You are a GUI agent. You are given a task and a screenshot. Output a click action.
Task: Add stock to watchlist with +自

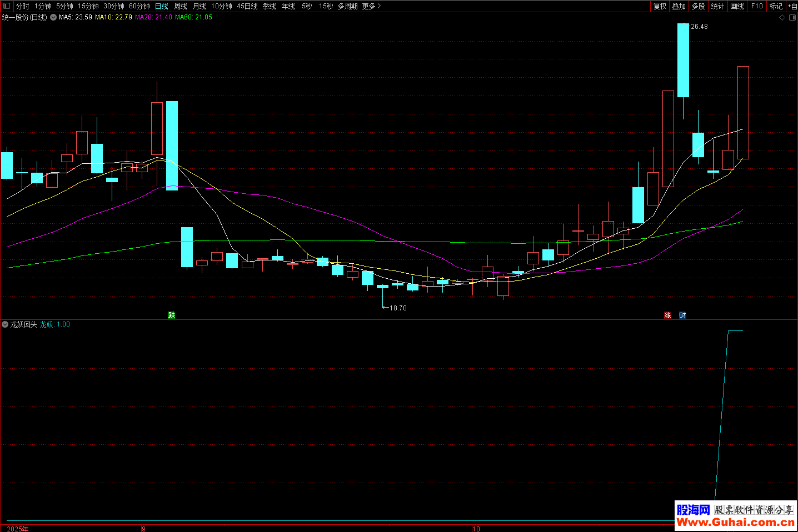point(792,6)
